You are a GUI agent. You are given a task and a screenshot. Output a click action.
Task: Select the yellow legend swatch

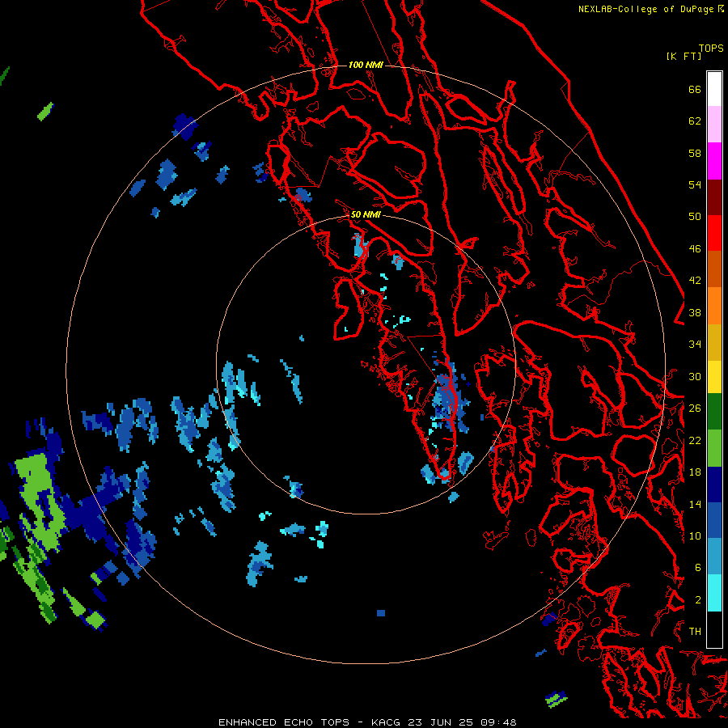[714, 376]
